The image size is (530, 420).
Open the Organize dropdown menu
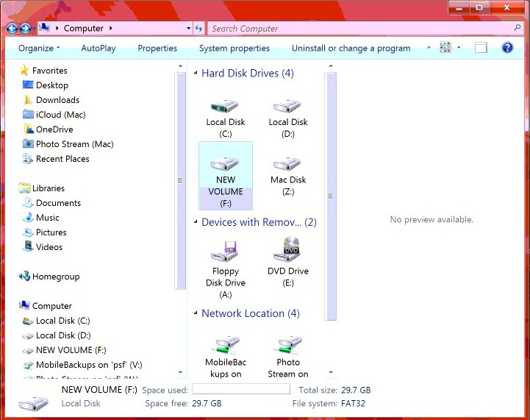tap(39, 48)
